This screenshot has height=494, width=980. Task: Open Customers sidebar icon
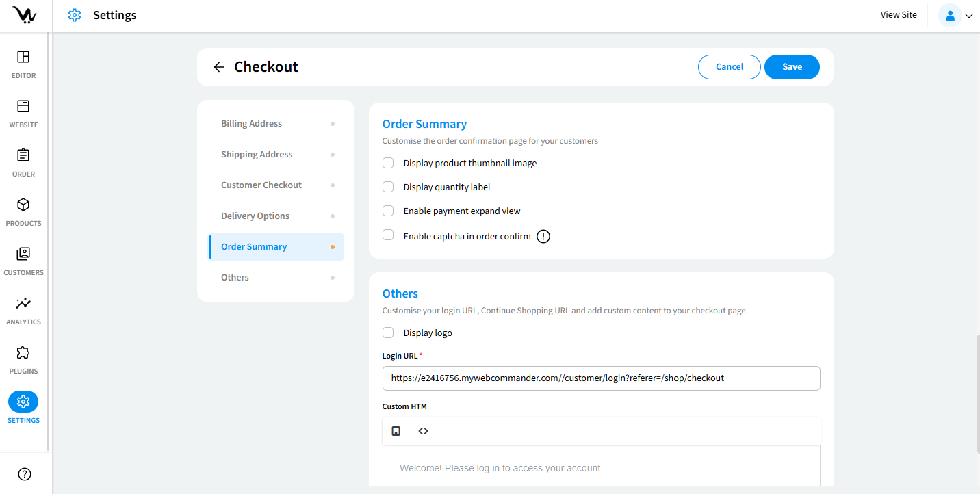coord(23,255)
